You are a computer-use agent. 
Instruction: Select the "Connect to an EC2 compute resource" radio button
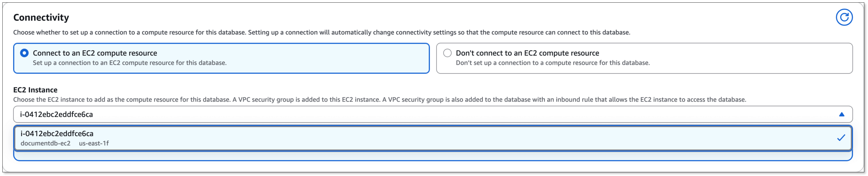24,53
